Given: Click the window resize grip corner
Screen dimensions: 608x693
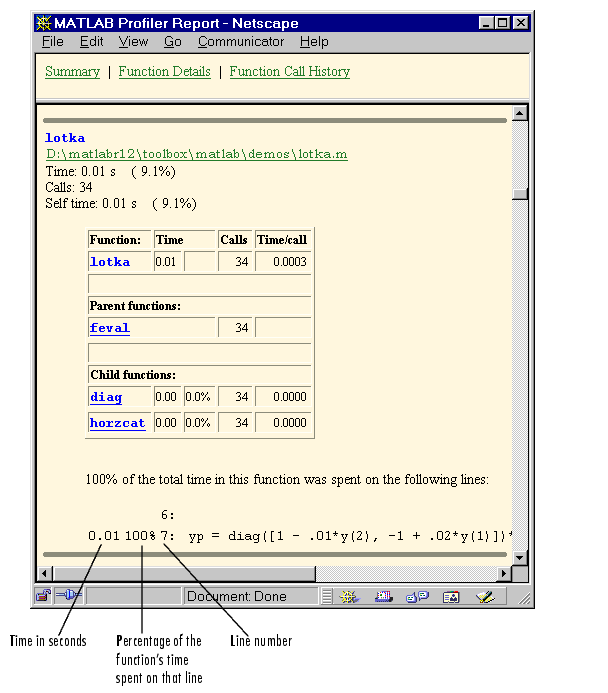Looking at the screenshot, I should pyautogui.click(x=524, y=598).
